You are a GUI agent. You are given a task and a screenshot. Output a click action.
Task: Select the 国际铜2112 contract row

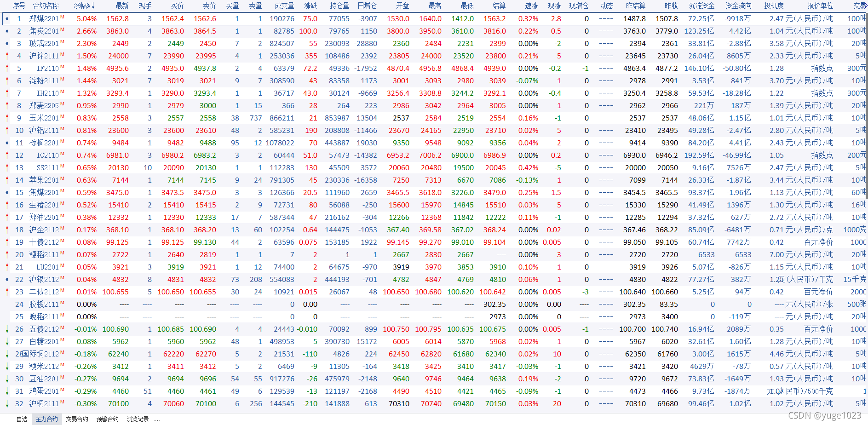click(434, 354)
